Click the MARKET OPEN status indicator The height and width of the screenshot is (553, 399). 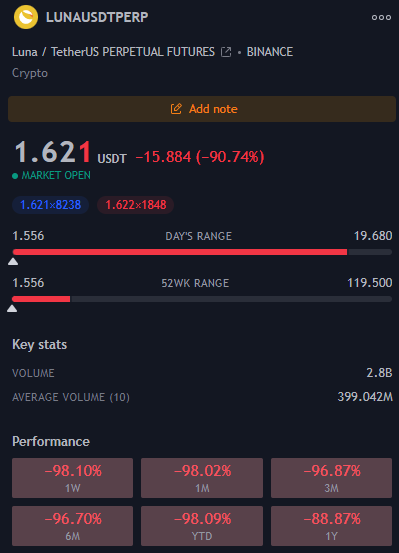tap(52, 175)
